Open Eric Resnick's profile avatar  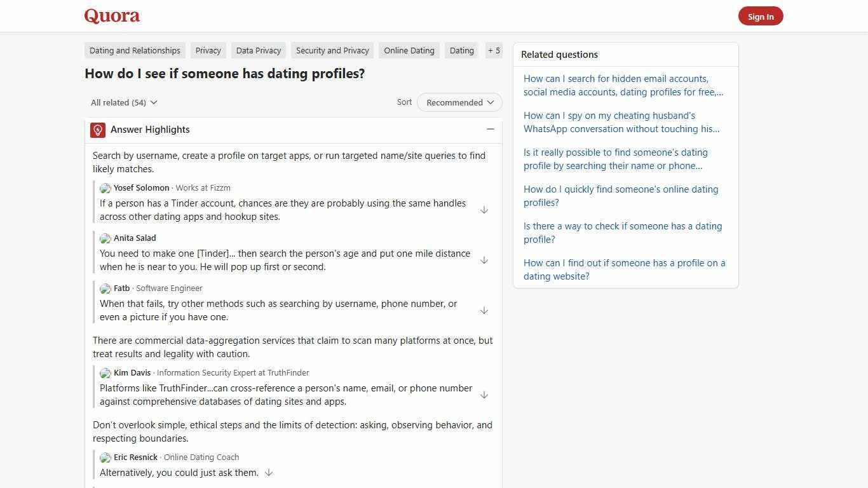click(x=105, y=457)
